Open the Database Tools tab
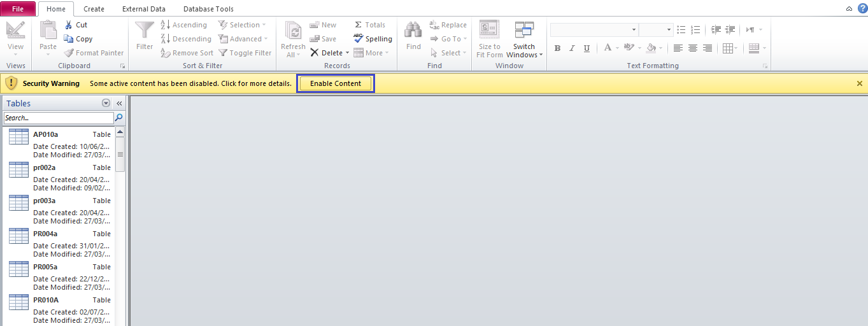The height and width of the screenshot is (326, 868). pos(208,9)
